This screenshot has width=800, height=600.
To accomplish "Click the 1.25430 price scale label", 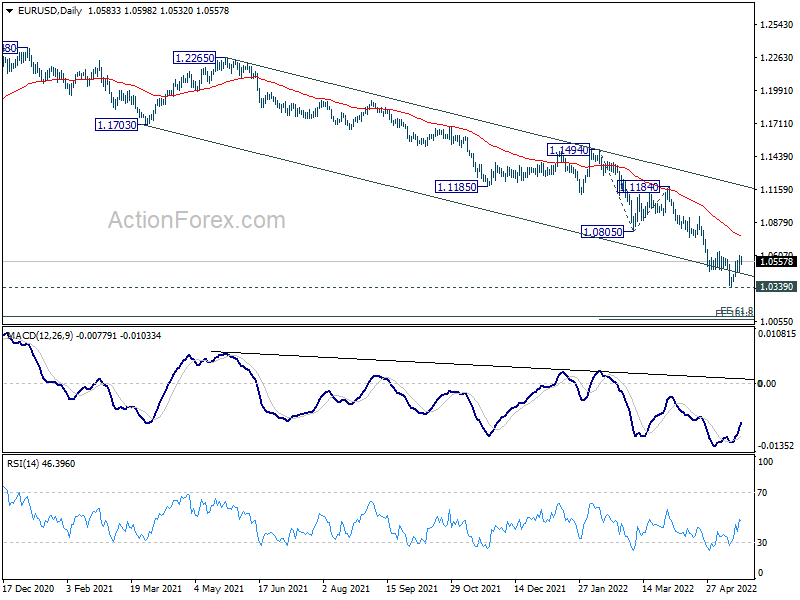I will 777,25.
